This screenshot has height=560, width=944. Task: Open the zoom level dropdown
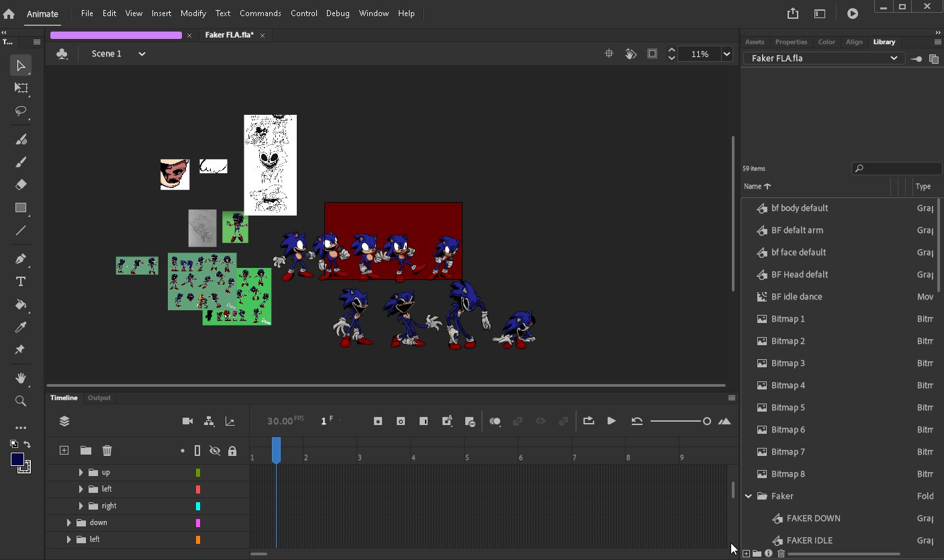coord(726,54)
